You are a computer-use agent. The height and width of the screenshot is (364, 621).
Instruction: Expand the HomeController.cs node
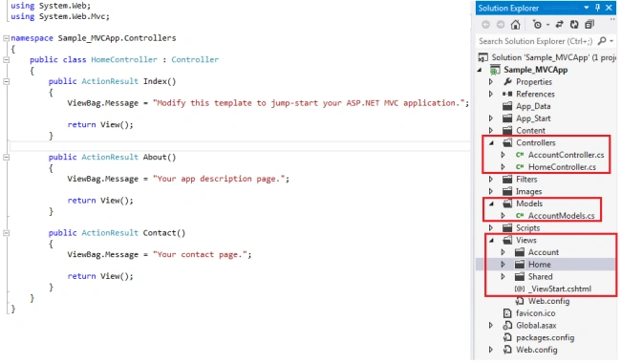503,167
